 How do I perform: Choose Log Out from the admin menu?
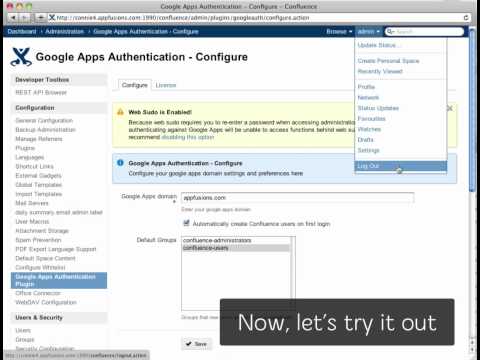(x=401, y=166)
